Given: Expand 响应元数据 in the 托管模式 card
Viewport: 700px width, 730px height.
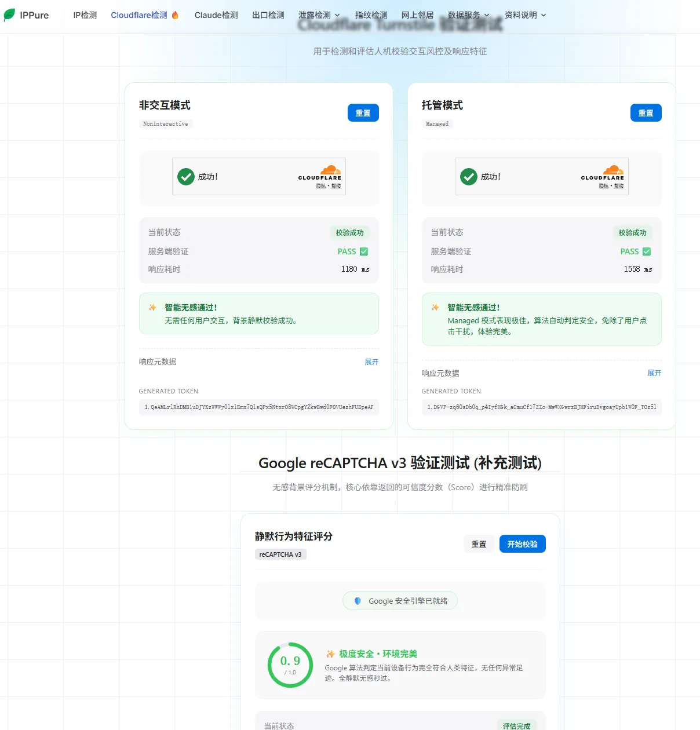Looking at the screenshot, I should click(x=654, y=373).
